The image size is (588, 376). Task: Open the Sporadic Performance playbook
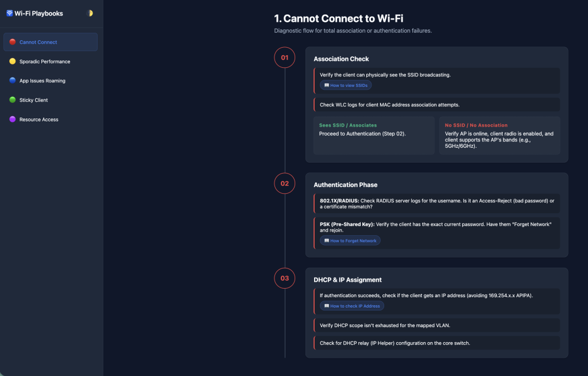point(45,62)
